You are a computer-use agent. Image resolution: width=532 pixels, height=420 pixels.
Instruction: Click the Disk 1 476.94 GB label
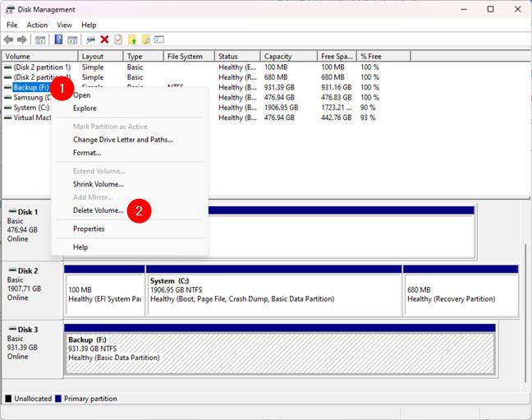22,230
